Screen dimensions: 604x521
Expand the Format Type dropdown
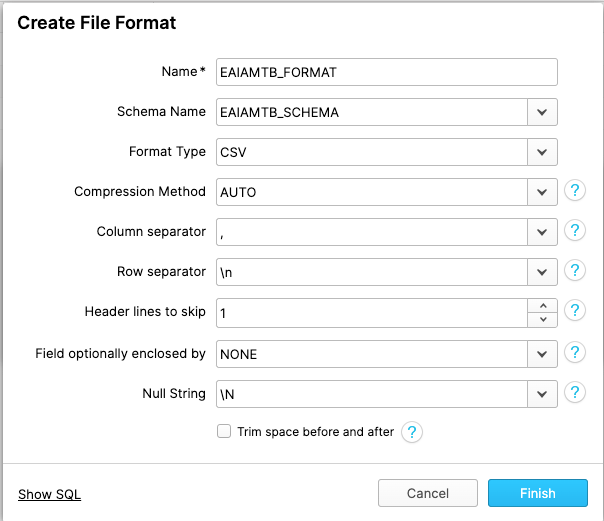point(542,152)
